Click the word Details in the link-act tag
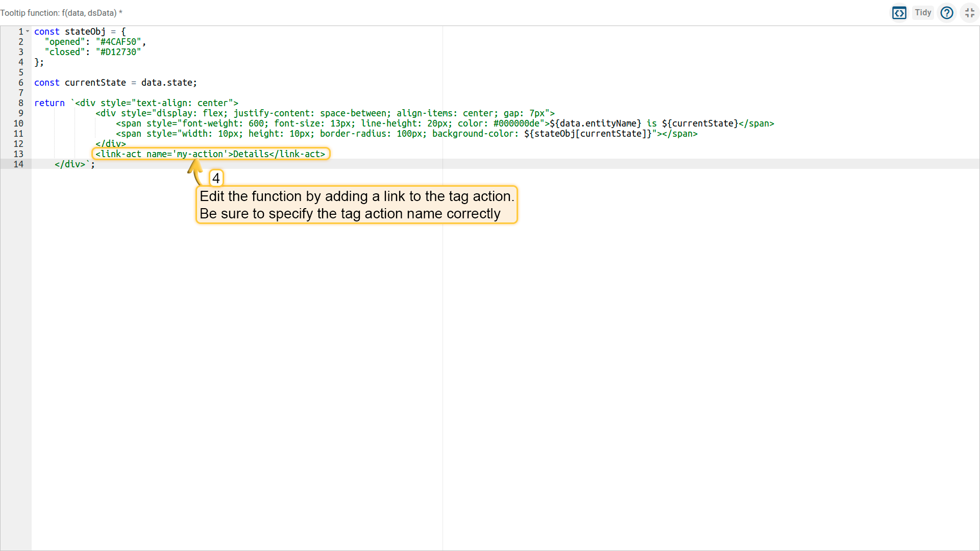The width and height of the screenshot is (980, 551). click(251, 154)
